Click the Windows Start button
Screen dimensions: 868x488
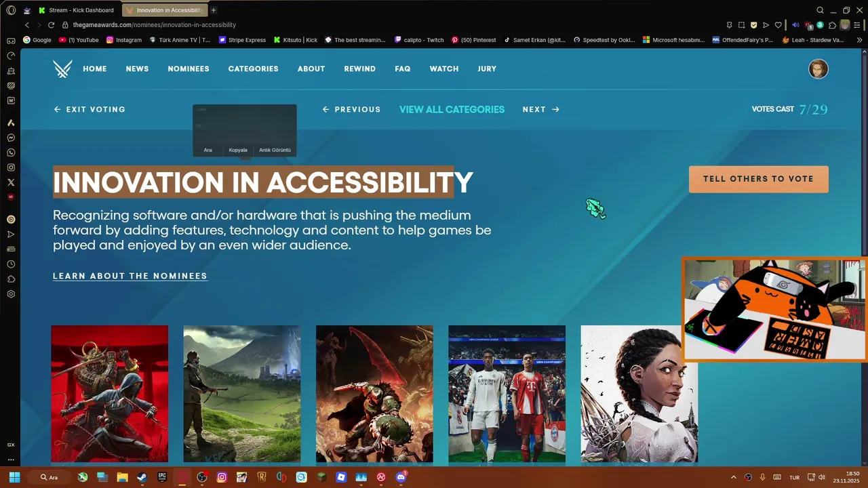[14, 477]
